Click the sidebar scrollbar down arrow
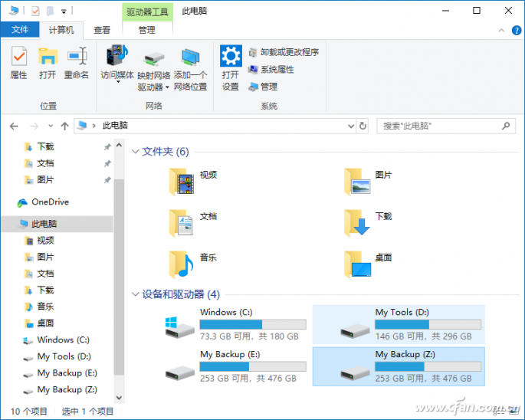 pos(120,398)
